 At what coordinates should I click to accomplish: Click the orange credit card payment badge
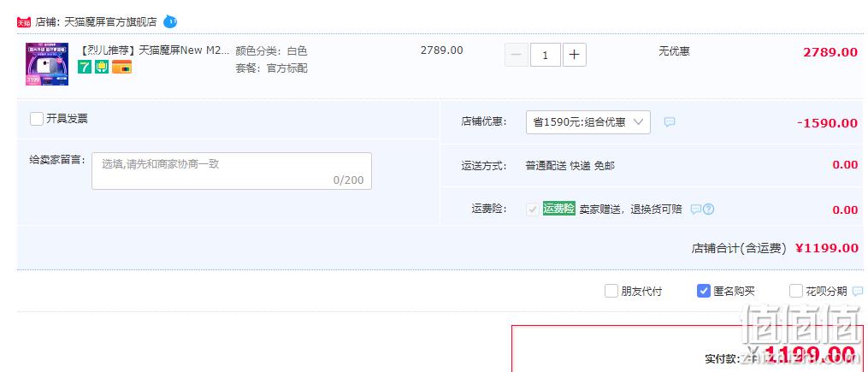coord(121,67)
